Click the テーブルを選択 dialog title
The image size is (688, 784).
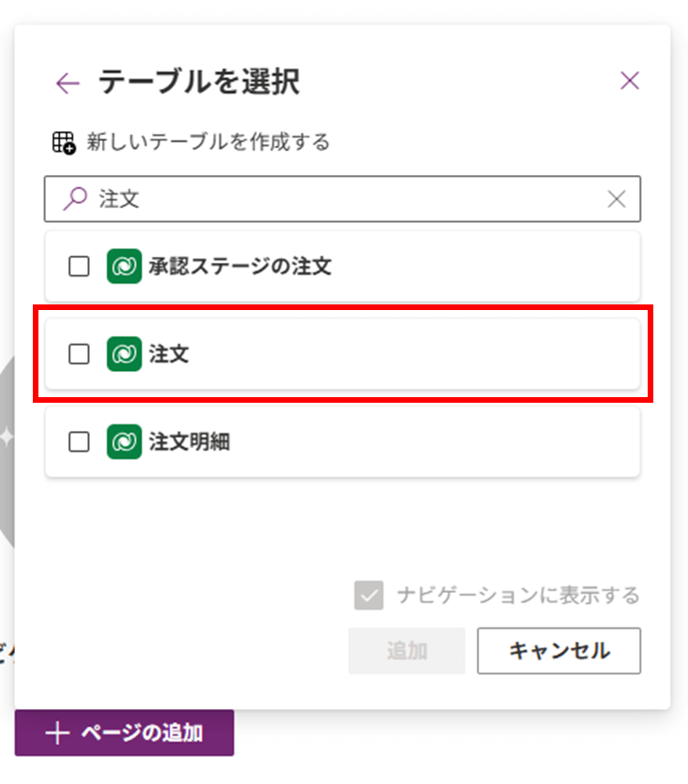click(x=199, y=82)
